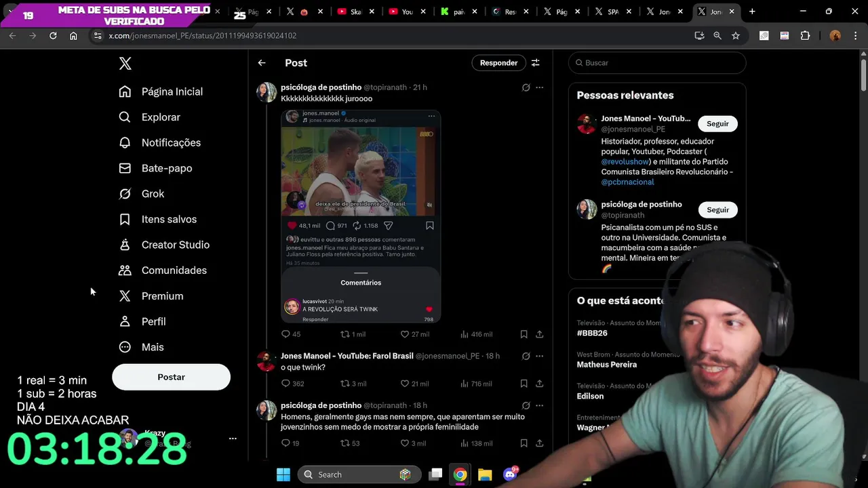Open #BBB26 trending topic

(x=592, y=333)
